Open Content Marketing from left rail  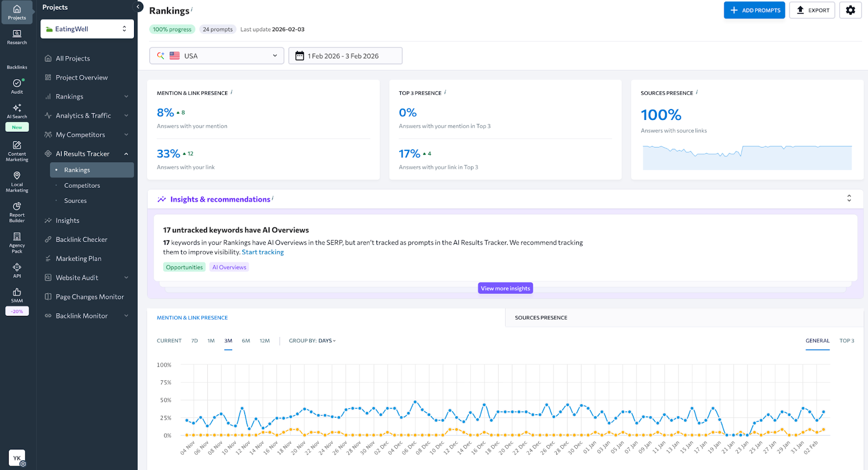point(17,151)
